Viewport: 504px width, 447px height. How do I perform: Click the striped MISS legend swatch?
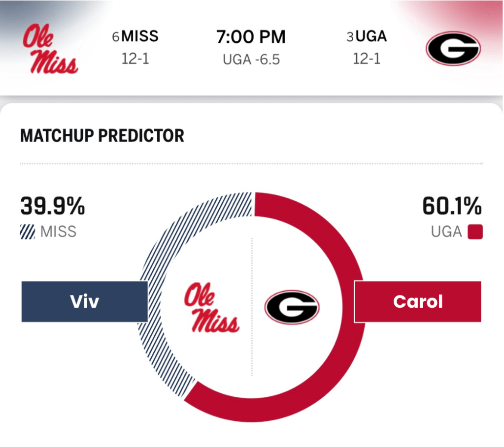click(28, 232)
